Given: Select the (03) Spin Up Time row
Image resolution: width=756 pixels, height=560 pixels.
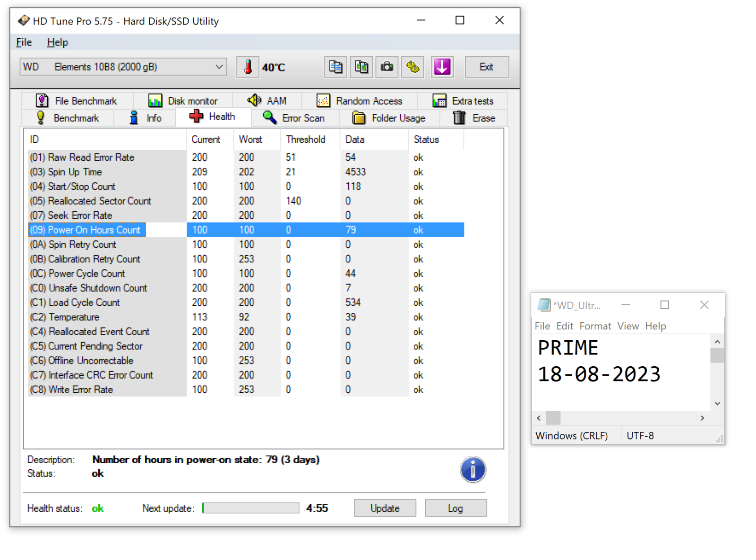Looking at the screenshot, I should pos(246,172).
